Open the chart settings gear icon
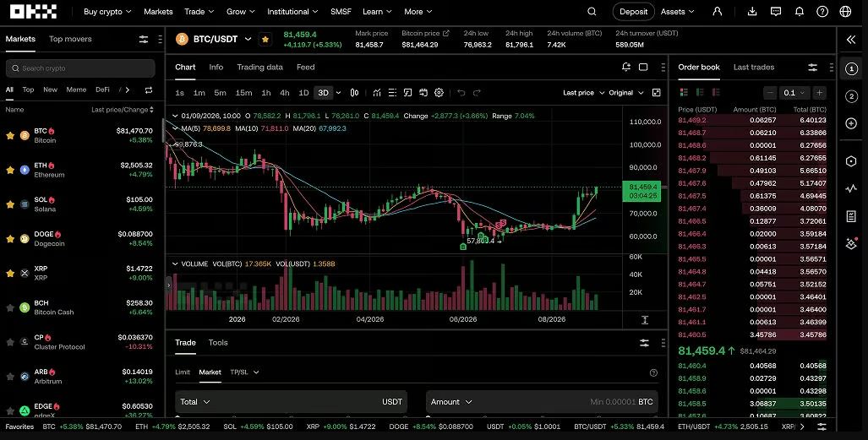The width and height of the screenshot is (868, 440). 439,93
